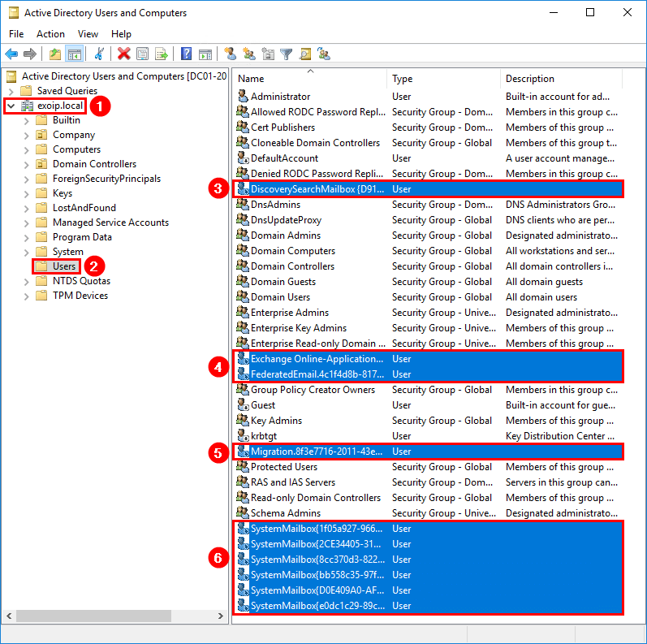Click the Guest user account icon
Image resolution: width=647 pixels, height=644 pixels.
click(243, 405)
